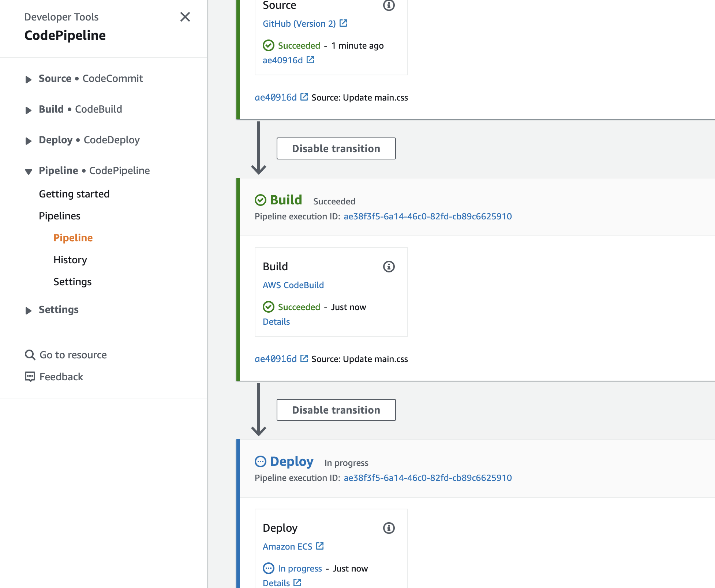View Build action Details
Image resolution: width=715 pixels, height=588 pixels.
click(x=276, y=321)
